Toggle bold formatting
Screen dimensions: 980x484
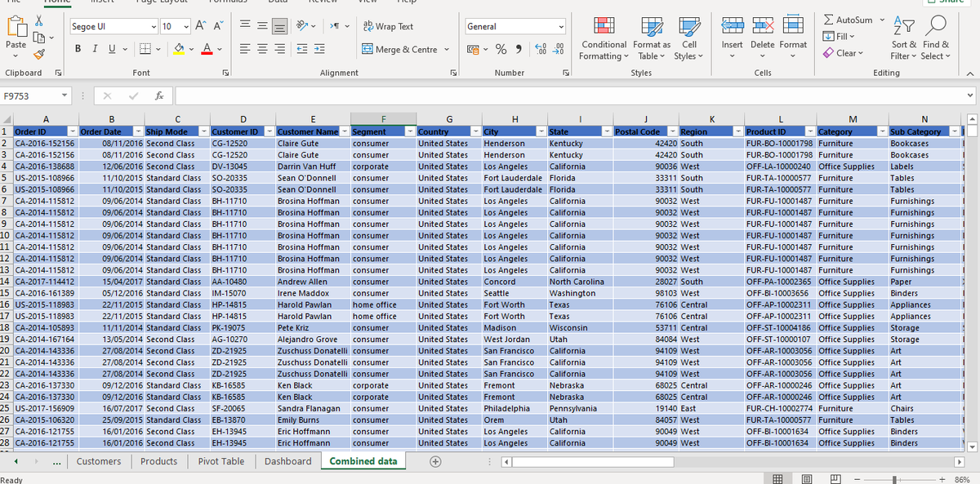pyautogui.click(x=79, y=50)
